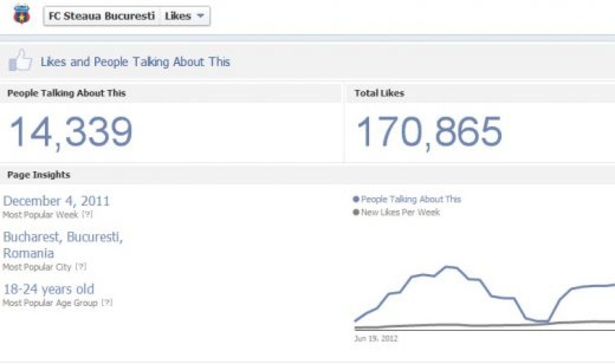Open the Likes and People Talking About This link
Screen dimensions: 615x364
pyautogui.click(x=135, y=62)
